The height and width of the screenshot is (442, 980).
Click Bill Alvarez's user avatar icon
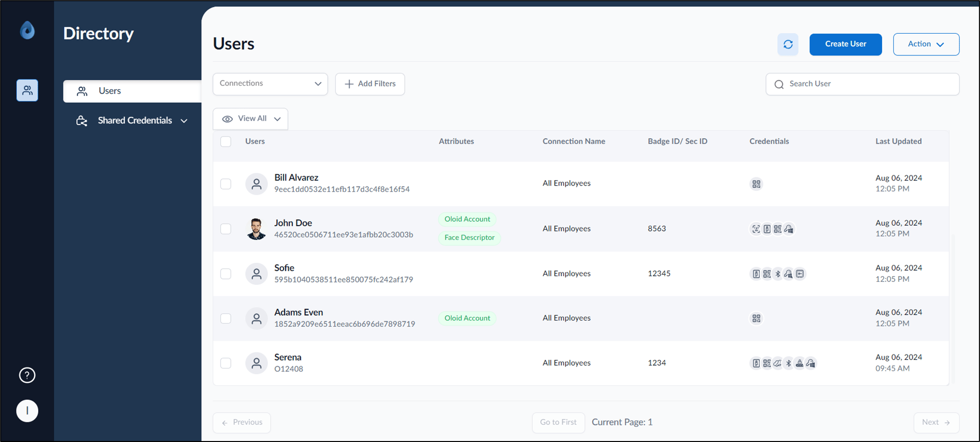pos(256,184)
